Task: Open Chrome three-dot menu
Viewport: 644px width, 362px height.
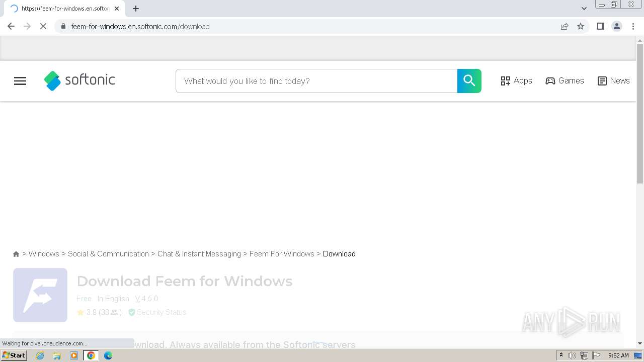Action: point(633,26)
